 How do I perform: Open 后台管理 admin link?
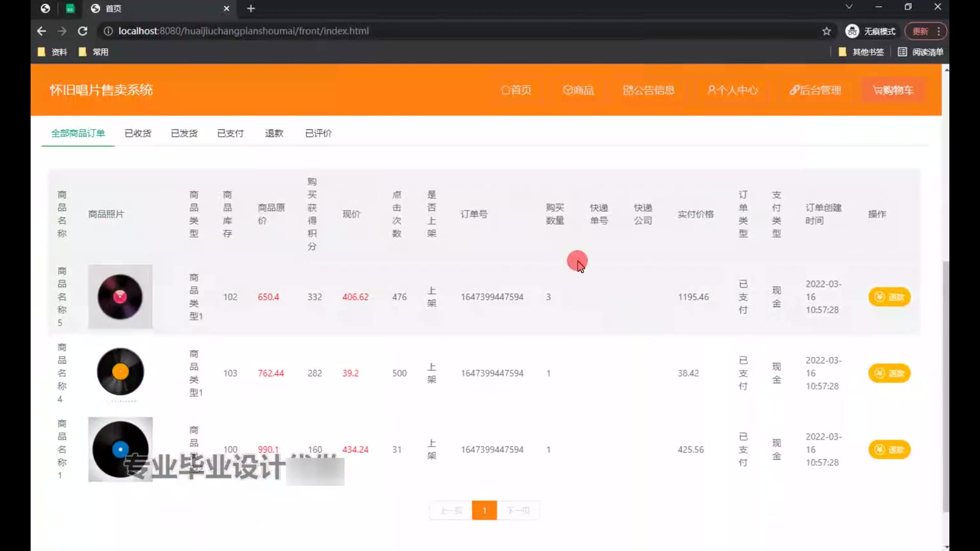[x=815, y=90]
